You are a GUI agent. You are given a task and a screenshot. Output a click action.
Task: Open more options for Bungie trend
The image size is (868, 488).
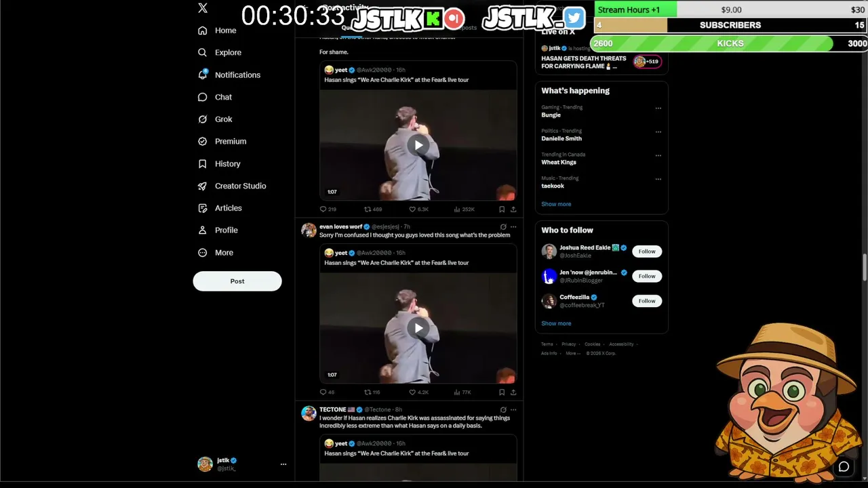point(658,108)
